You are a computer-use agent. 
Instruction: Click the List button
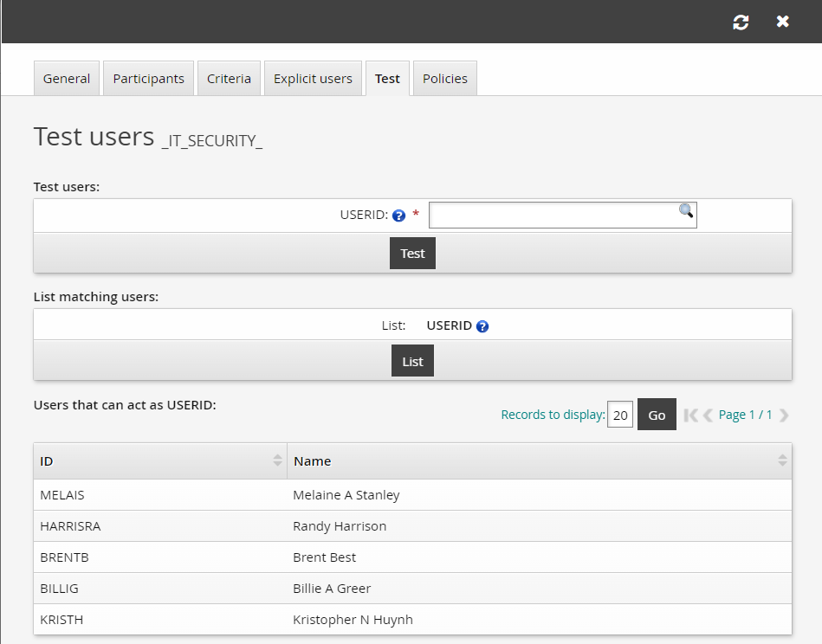pyautogui.click(x=411, y=360)
